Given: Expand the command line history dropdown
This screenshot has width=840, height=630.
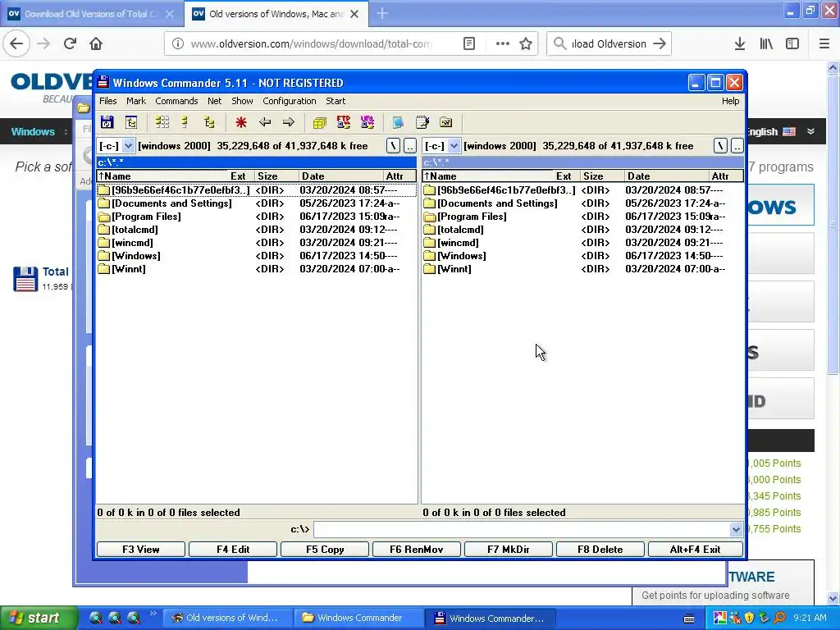Looking at the screenshot, I should [736, 529].
